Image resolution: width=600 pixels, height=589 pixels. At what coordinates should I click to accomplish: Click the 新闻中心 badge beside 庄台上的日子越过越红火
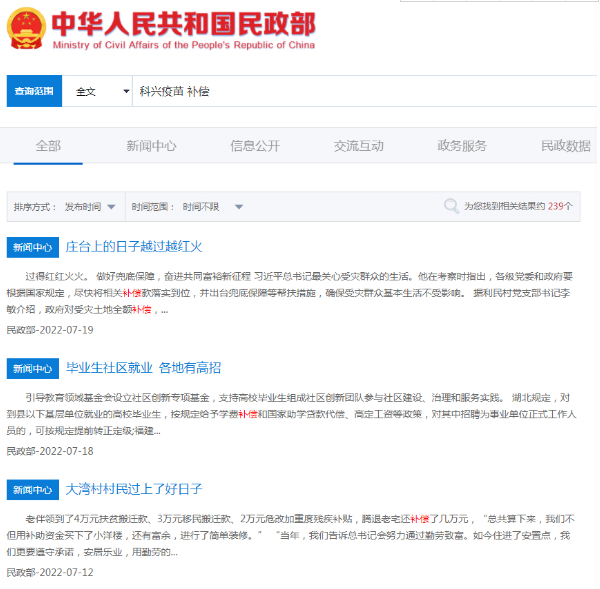(x=32, y=247)
